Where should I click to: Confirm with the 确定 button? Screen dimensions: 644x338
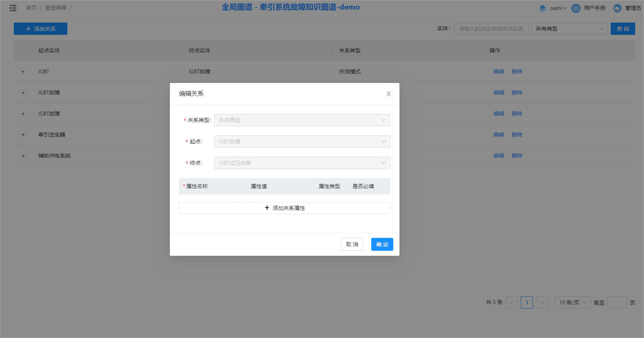pyautogui.click(x=382, y=244)
